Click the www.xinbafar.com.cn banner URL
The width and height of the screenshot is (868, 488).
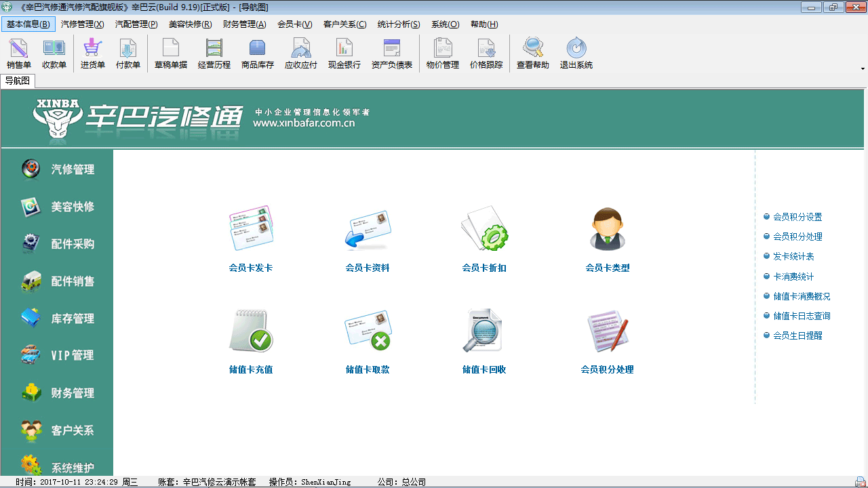tap(304, 123)
